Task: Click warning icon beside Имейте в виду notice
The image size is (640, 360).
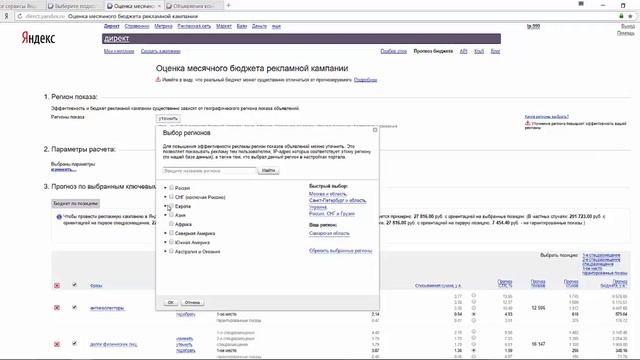Action: (158, 80)
